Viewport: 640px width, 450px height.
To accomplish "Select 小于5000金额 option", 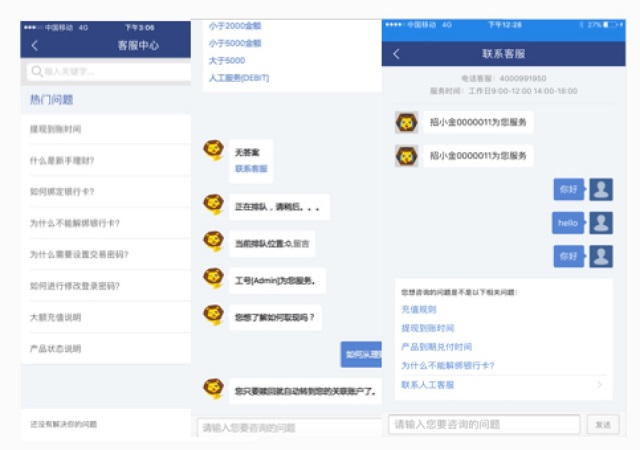I will click(x=235, y=43).
